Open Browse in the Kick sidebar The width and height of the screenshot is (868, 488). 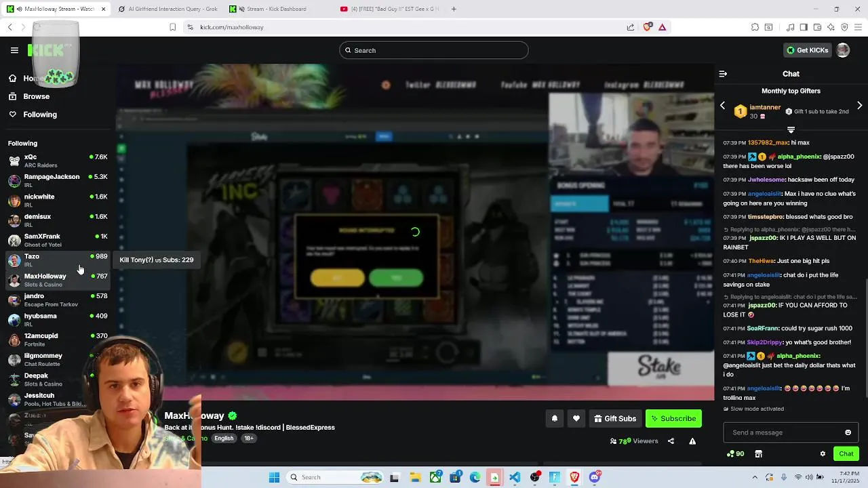click(36, 96)
